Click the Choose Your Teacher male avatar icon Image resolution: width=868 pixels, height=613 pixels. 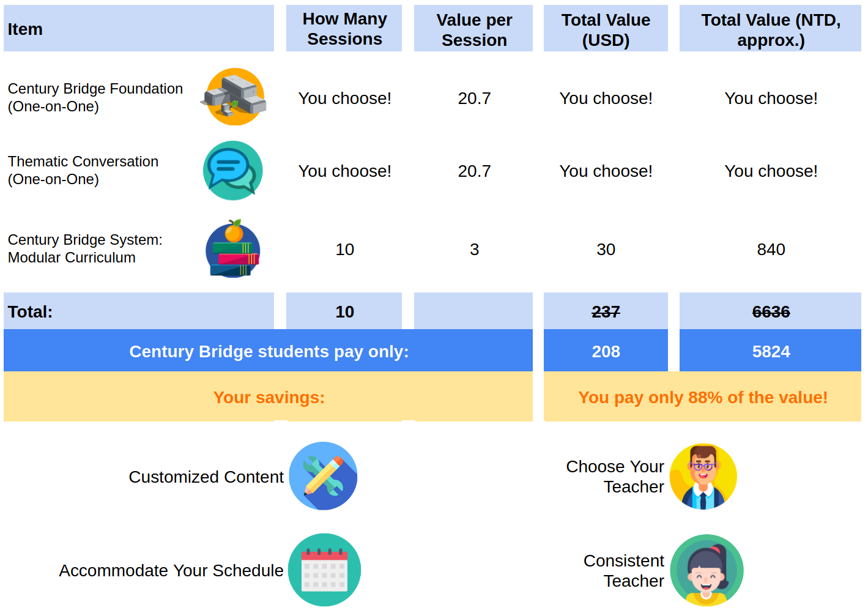coord(703,477)
